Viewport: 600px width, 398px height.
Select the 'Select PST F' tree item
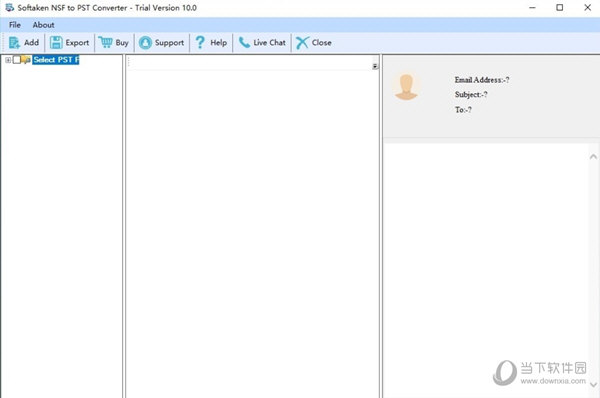(x=56, y=60)
